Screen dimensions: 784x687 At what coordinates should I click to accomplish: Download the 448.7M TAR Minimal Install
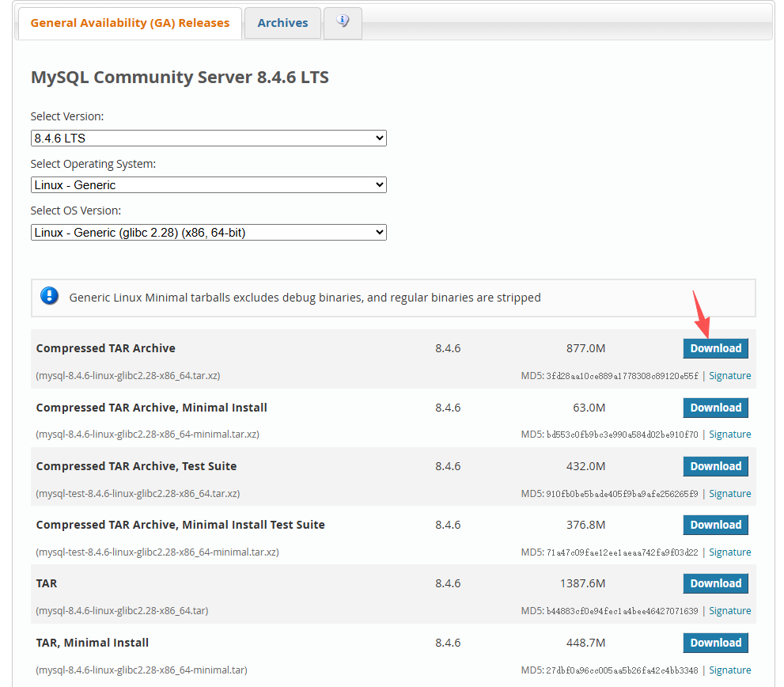click(x=715, y=643)
